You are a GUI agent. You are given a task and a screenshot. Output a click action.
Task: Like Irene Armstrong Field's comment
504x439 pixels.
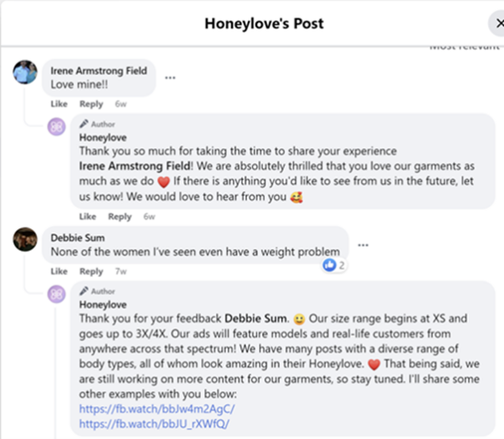coord(59,104)
